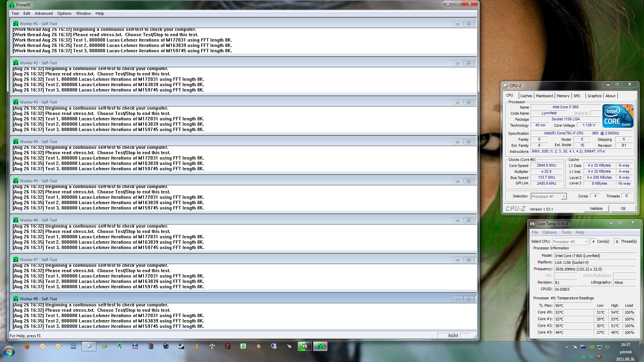The height and width of the screenshot is (362, 644).
Task: Click the Core Speed value 2940.6 MHz
Action: pos(546,166)
